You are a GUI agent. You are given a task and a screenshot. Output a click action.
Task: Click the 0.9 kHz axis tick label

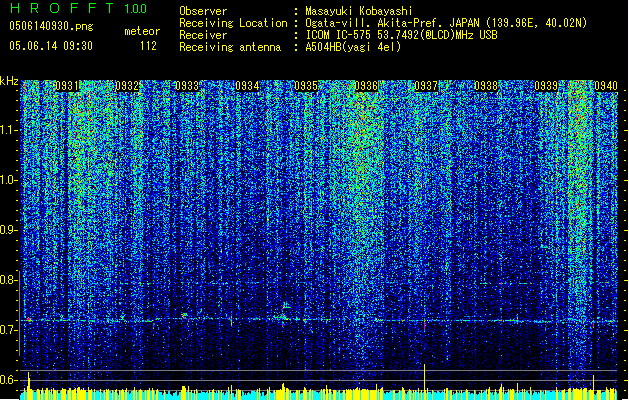(x=8, y=230)
